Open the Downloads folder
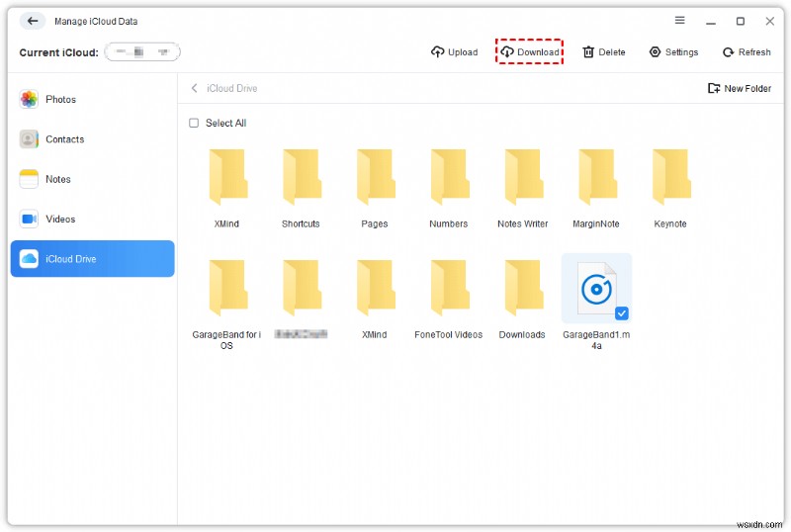The image size is (791, 532). click(x=523, y=288)
